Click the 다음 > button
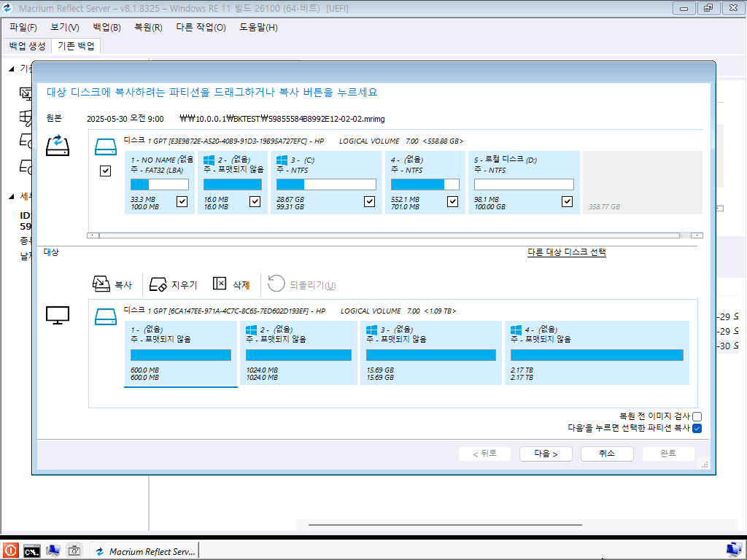This screenshot has height=560, width=747. tap(546, 454)
